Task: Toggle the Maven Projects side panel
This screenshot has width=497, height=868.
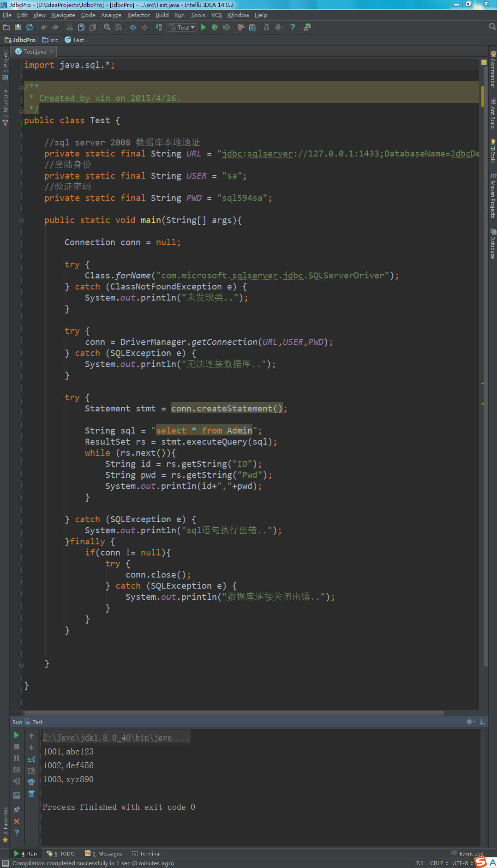Action: tap(493, 195)
